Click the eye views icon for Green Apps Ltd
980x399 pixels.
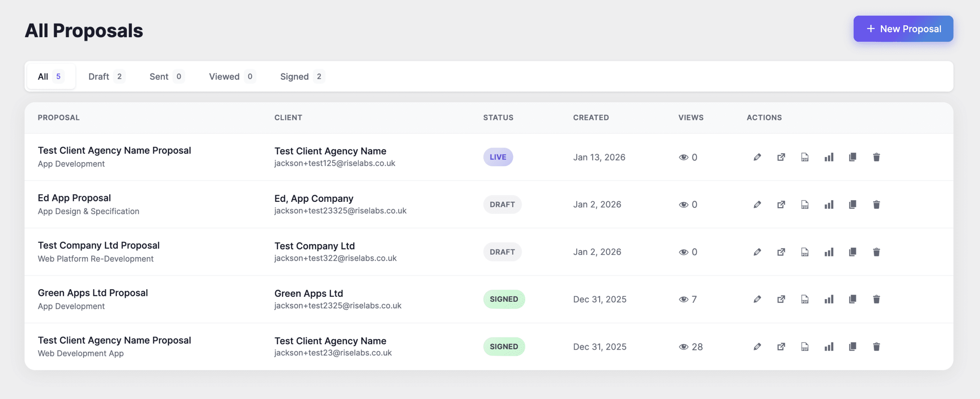click(x=683, y=299)
